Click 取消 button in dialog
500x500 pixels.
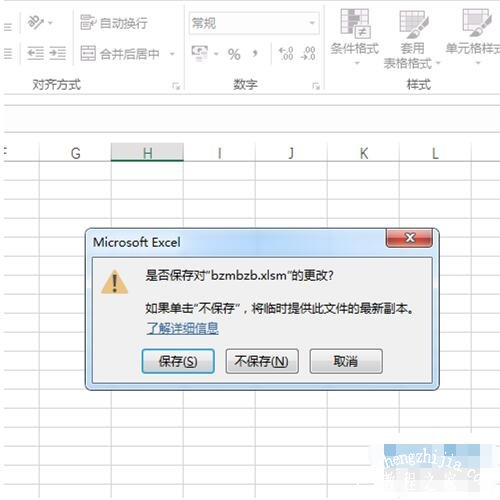pyautogui.click(x=346, y=361)
